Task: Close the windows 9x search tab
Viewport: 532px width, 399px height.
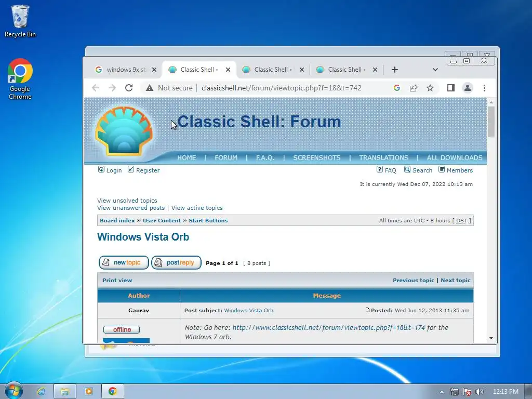Action: [x=154, y=70]
